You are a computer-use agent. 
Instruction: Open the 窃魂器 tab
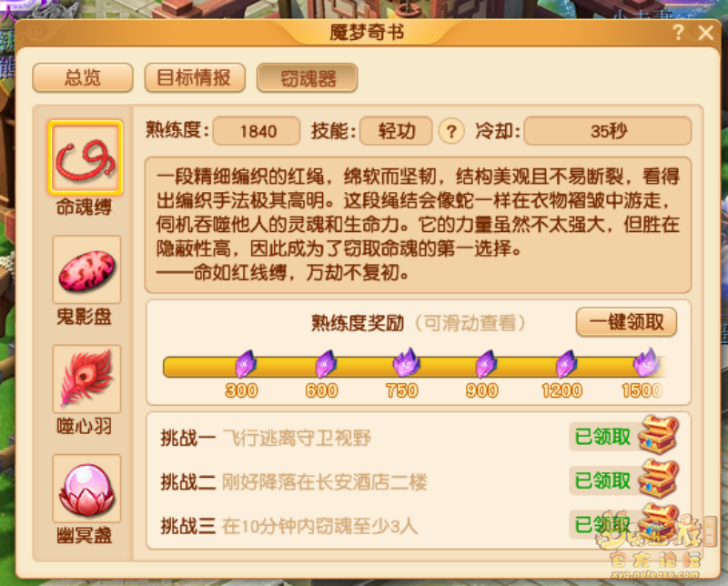pos(307,78)
